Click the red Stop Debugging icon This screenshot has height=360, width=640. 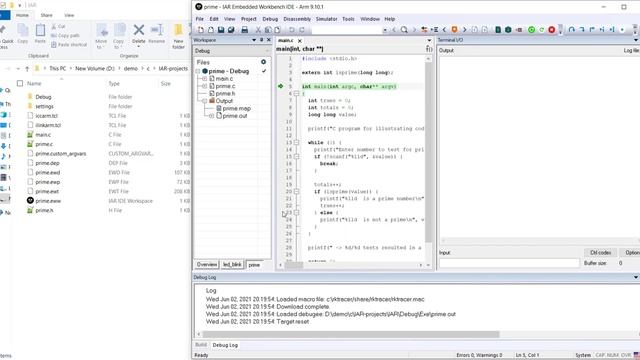click(x=551, y=30)
